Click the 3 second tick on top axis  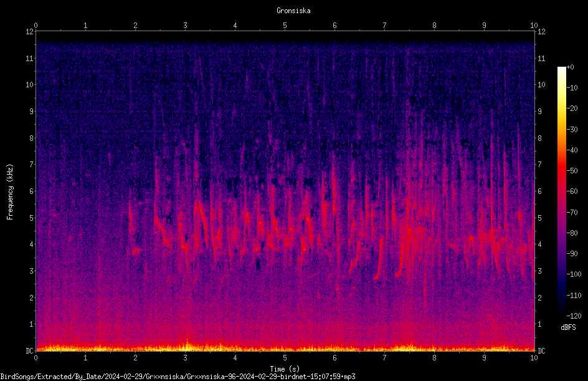click(x=185, y=26)
